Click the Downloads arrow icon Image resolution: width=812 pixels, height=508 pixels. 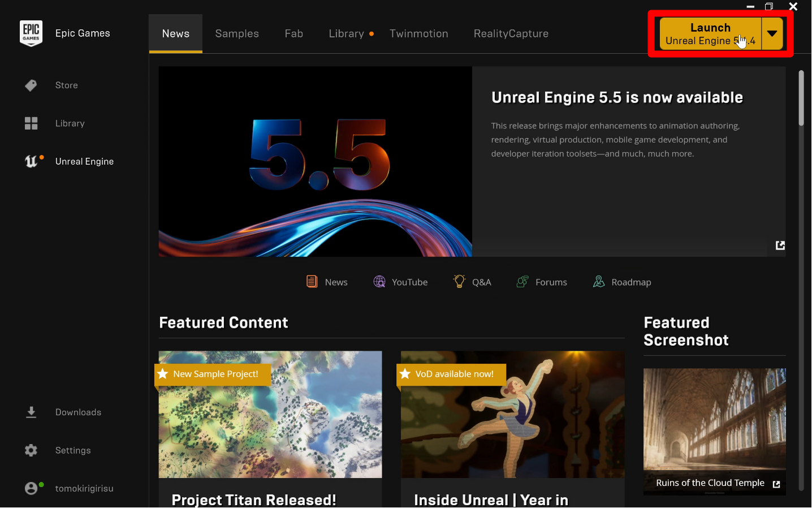tap(31, 412)
